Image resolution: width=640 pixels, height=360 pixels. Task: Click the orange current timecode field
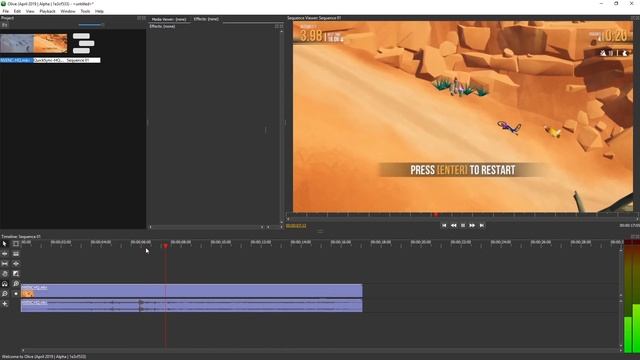(296, 226)
